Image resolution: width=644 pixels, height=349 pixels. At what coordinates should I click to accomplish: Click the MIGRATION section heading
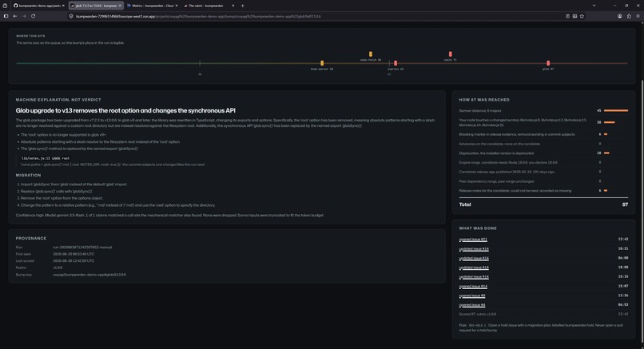pyautogui.click(x=28, y=176)
